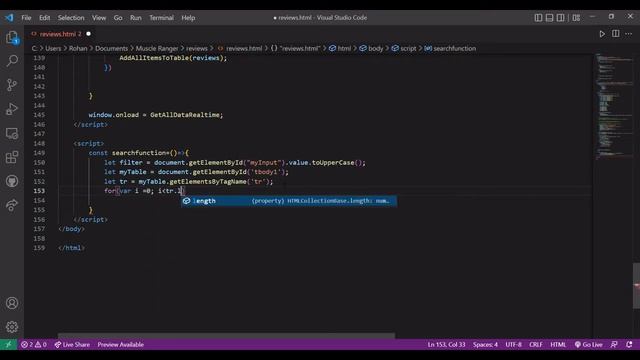640x360 pixels.
Task: Click line number 149 in the gutter
Action: click(39, 153)
